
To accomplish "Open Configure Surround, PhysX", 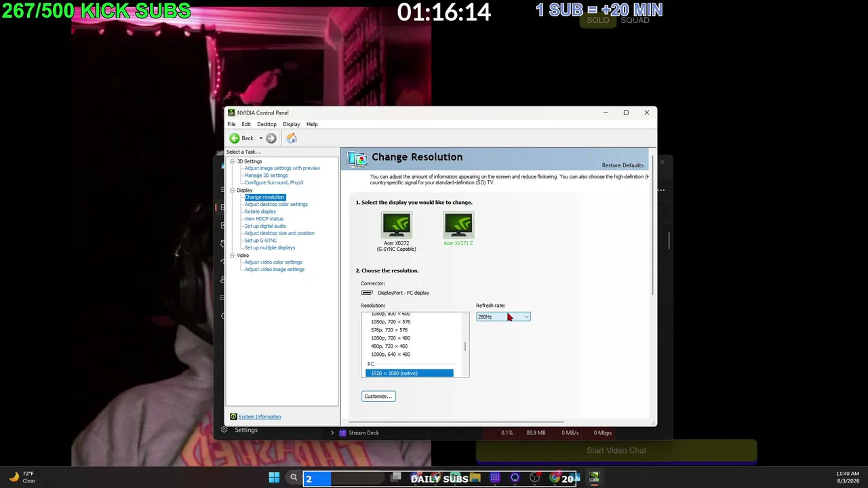I will point(274,183).
